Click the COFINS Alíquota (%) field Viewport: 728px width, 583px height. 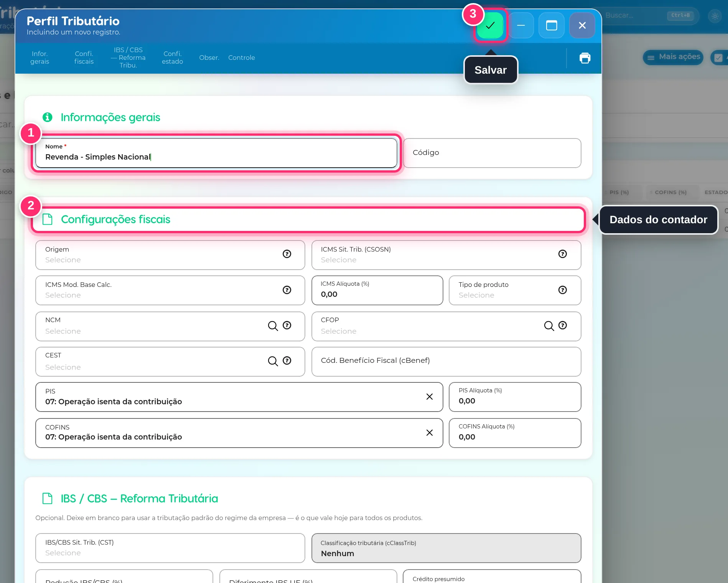click(x=515, y=433)
